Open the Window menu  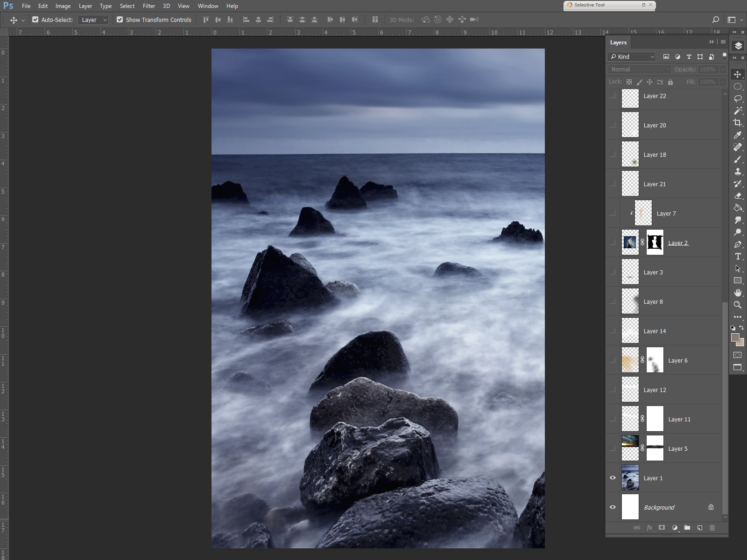[208, 6]
